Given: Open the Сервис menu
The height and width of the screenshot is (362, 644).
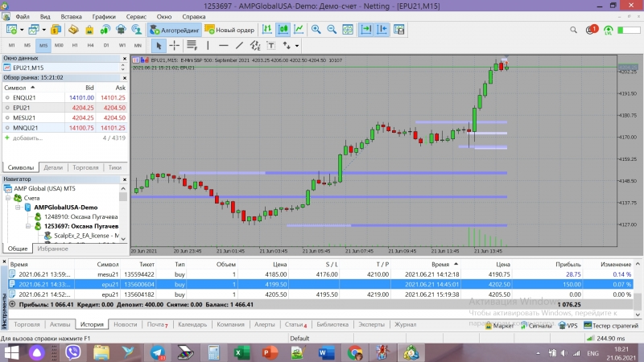Looking at the screenshot, I should click(136, 17).
